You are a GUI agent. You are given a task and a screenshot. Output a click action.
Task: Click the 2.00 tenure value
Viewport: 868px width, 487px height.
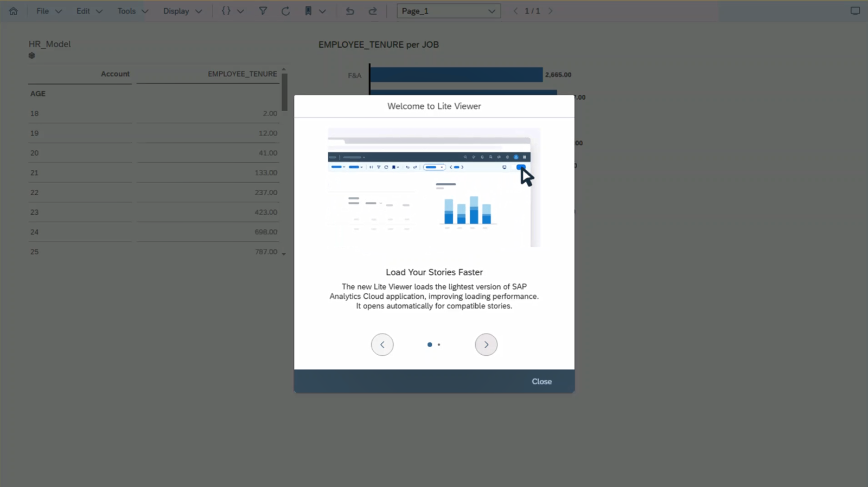coord(270,113)
